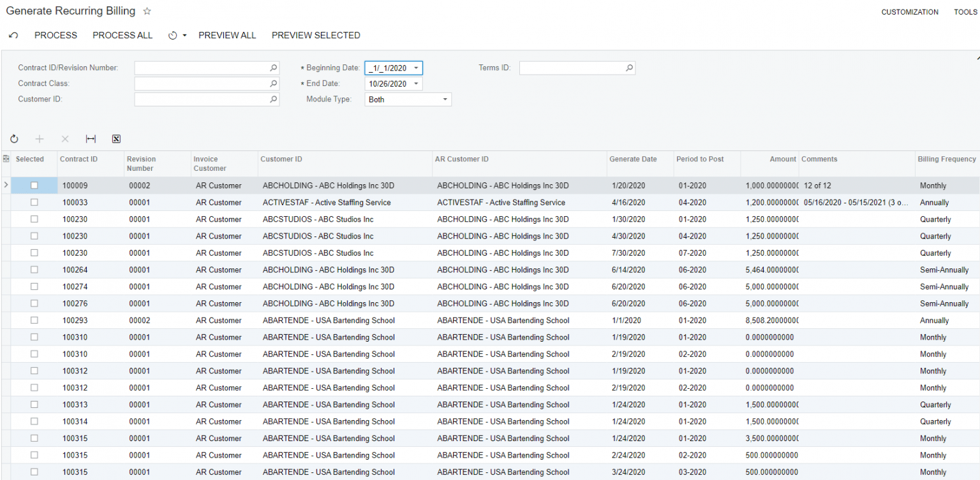
Task: Select the checkbox for contract 100033
Action: pyautogui.click(x=34, y=202)
